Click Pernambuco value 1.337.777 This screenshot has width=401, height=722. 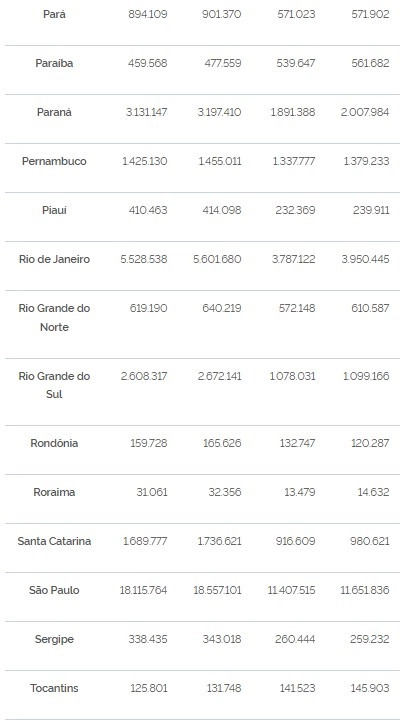(293, 161)
